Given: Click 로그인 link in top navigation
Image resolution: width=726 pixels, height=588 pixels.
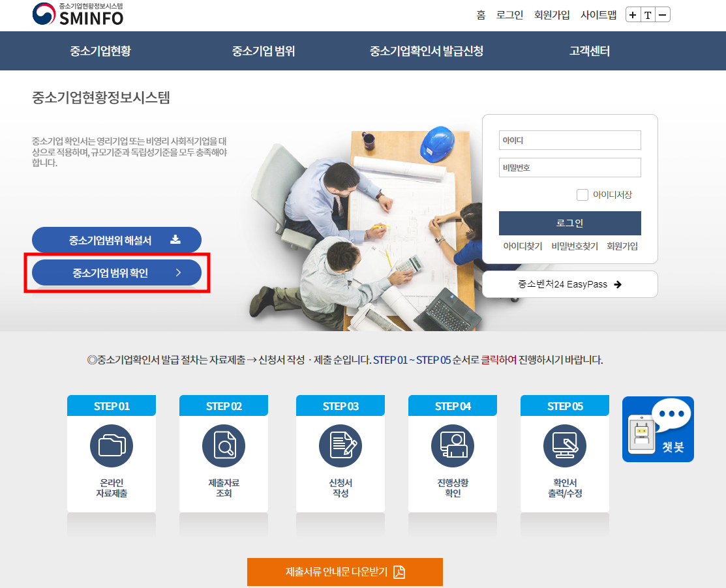Looking at the screenshot, I should point(509,15).
